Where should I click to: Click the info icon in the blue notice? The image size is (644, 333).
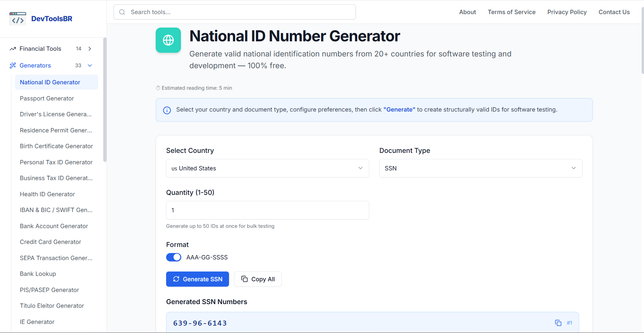[x=167, y=110]
